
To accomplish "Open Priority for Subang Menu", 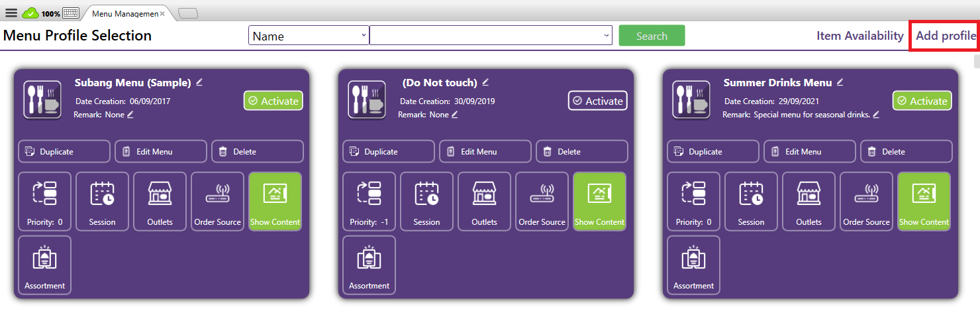I will tap(44, 202).
